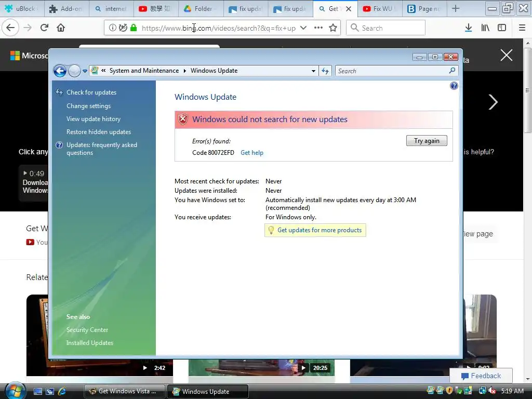Expand breadcrumb arrow after System and Maintenance
This screenshot has height=399, width=532.
(x=185, y=71)
